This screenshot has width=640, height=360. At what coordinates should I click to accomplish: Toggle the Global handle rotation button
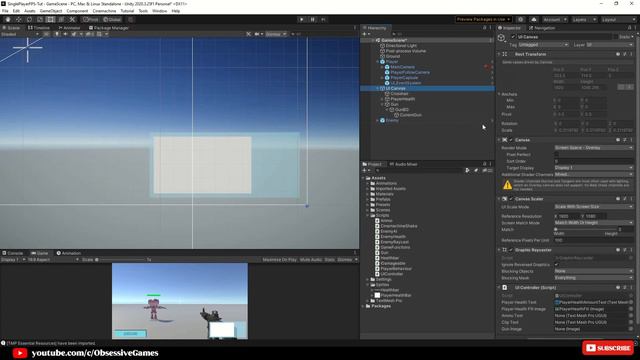[x=112, y=20]
